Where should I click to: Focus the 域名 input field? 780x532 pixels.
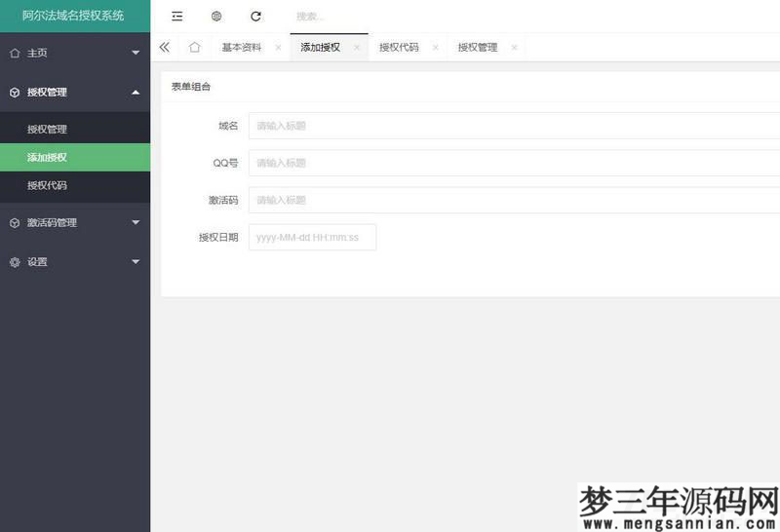pyautogui.click(x=515, y=126)
